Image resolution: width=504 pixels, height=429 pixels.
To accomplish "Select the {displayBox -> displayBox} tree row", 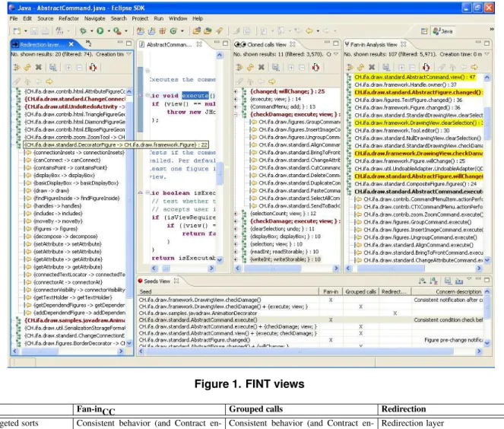I will [64, 175].
